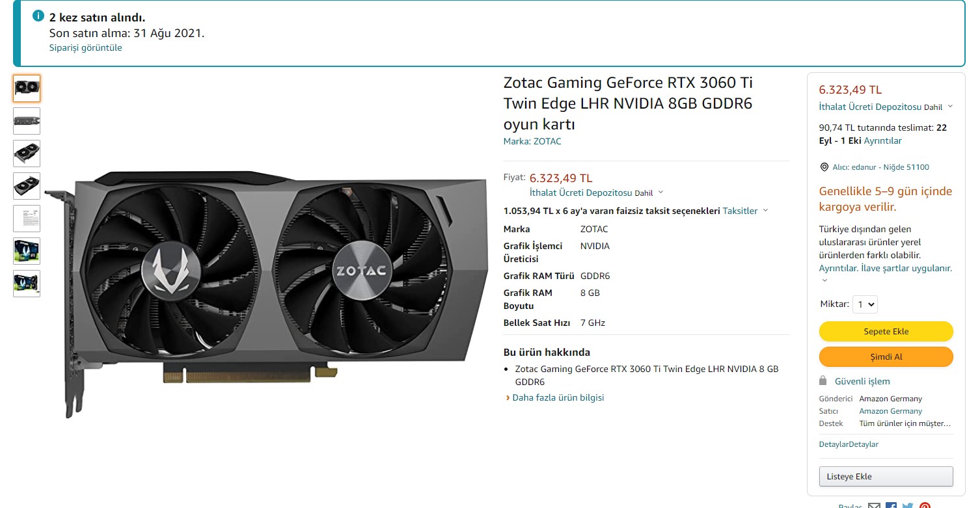
Task: Click Listeye Ekle button
Action: click(x=886, y=476)
